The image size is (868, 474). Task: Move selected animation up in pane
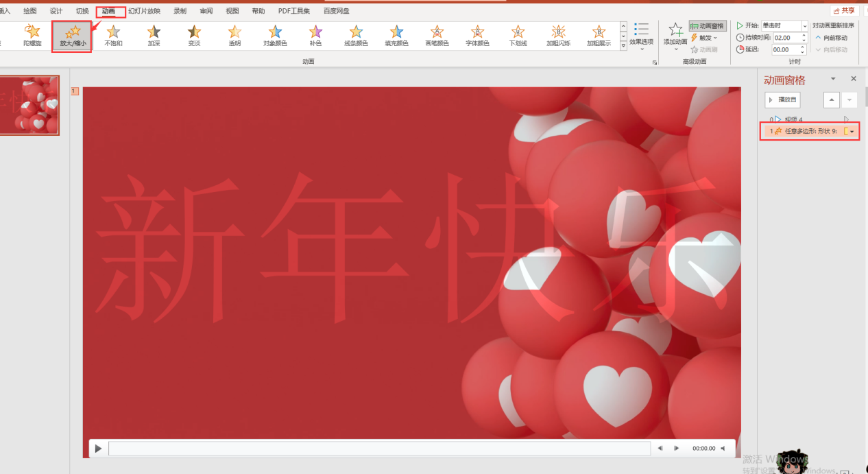click(x=831, y=100)
